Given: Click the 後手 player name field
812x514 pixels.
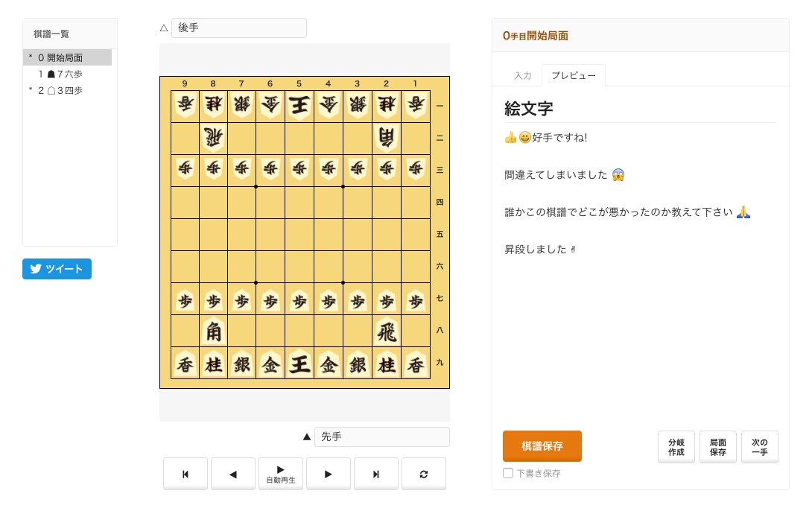Looking at the screenshot, I should (238, 28).
